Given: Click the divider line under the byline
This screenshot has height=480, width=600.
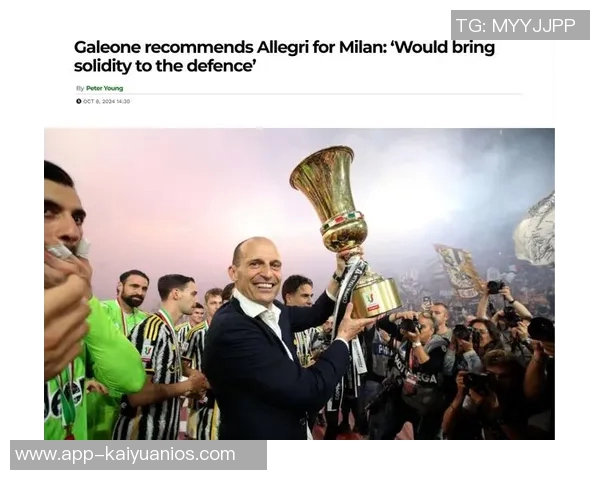Looking at the screenshot, I should 299,94.
